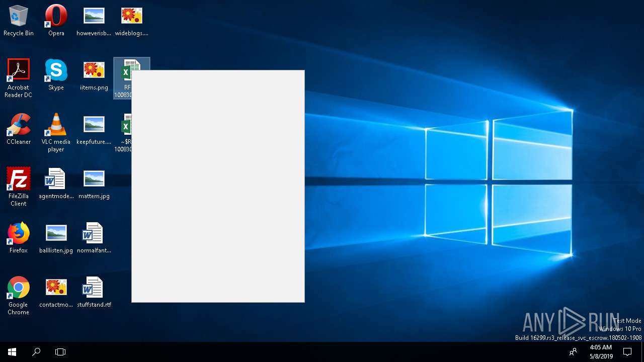Open Task View on taskbar
This screenshot has height=362, width=644.
coord(60,352)
